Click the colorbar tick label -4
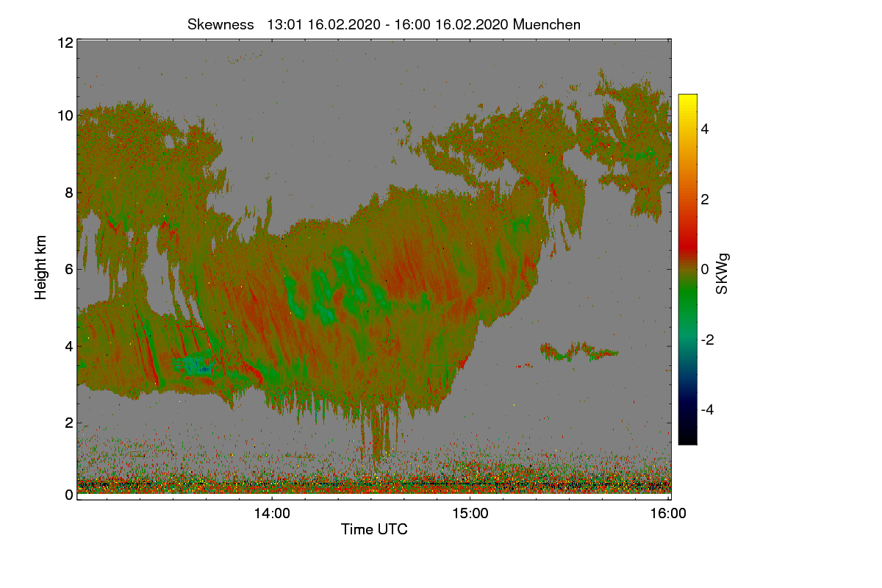The image size is (882, 588). [x=706, y=409]
